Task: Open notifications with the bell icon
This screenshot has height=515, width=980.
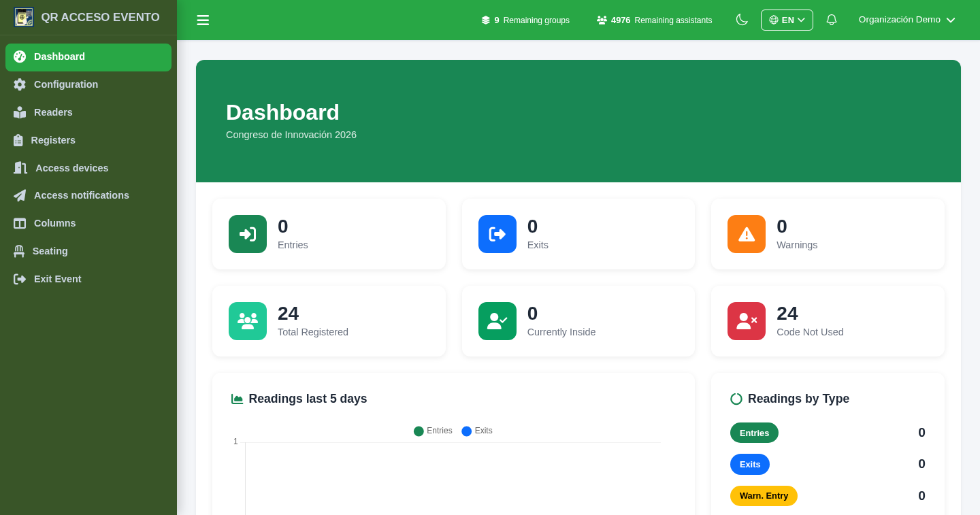Action: coord(832,20)
